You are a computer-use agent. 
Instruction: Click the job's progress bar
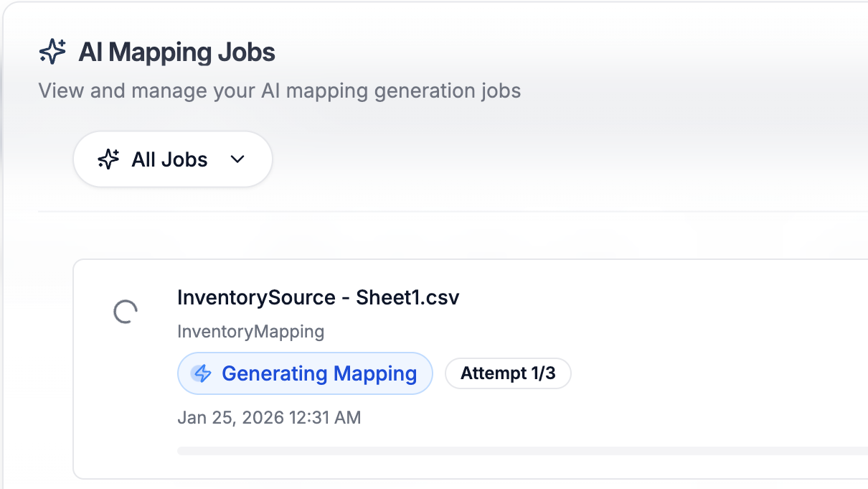click(522, 451)
